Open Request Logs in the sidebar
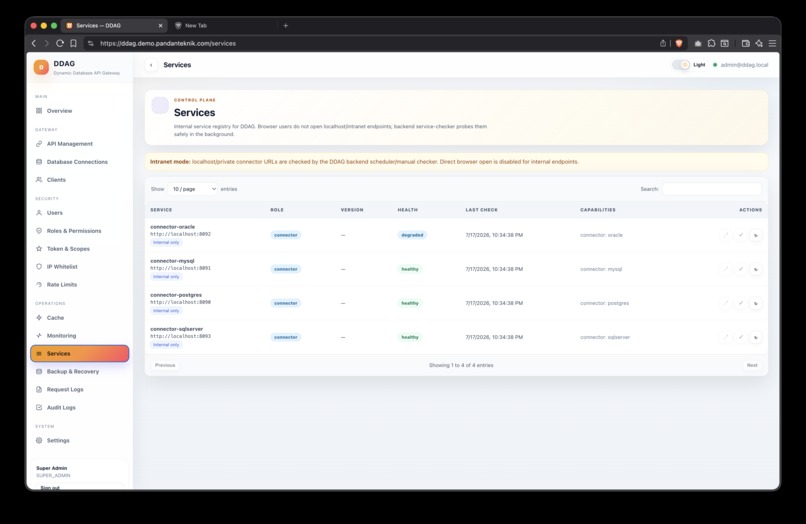Viewport: 806px width, 524px height. click(80, 389)
